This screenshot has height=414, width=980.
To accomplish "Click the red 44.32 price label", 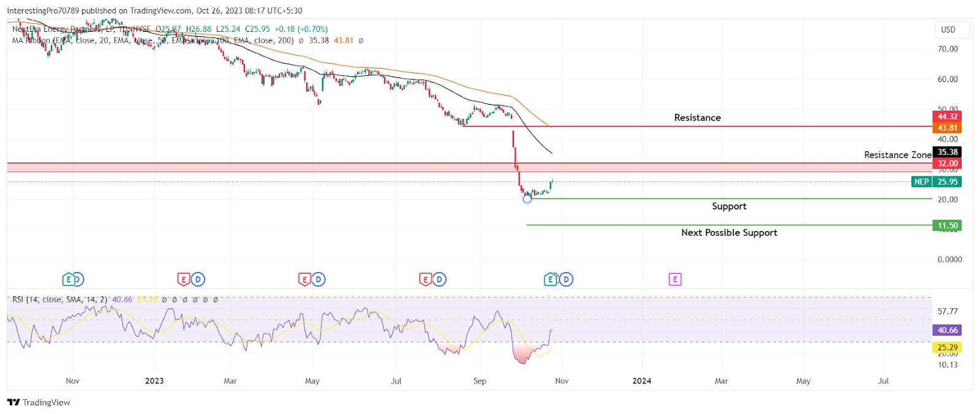I will coord(947,116).
